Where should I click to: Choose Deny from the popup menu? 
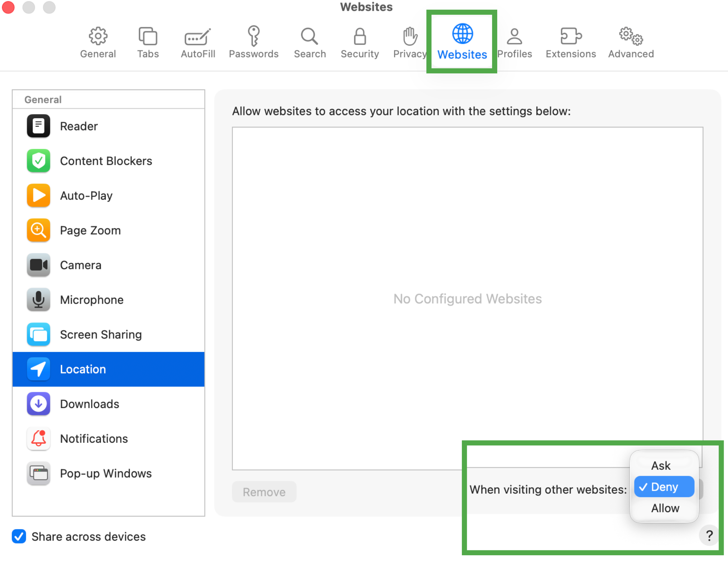(x=664, y=487)
